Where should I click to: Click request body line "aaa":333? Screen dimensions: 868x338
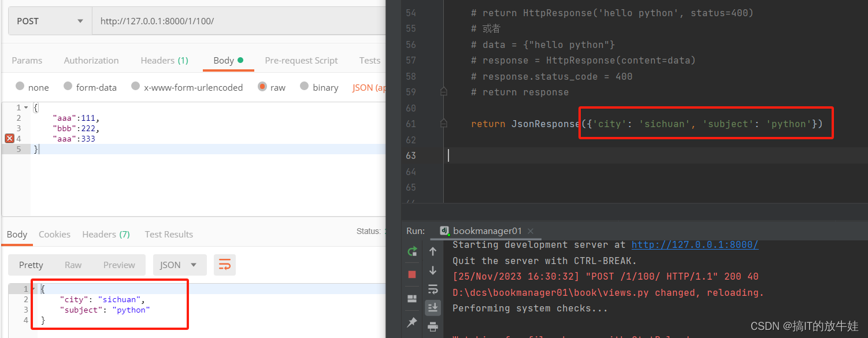coord(73,139)
